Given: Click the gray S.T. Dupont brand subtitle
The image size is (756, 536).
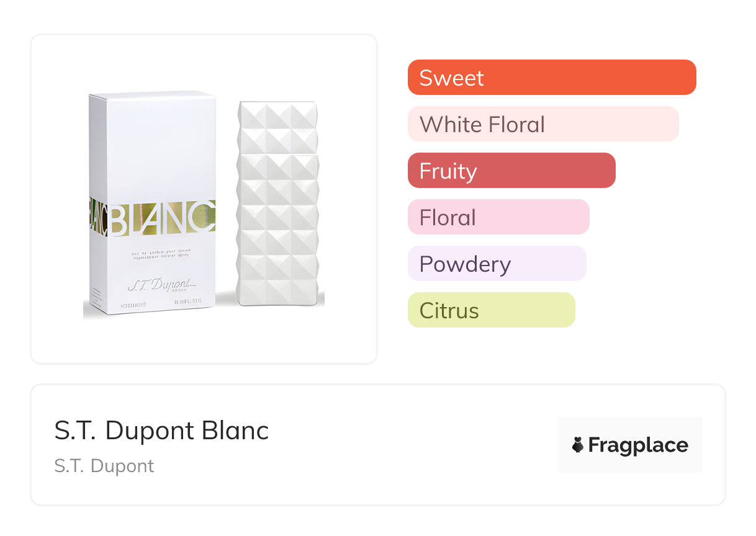Looking at the screenshot, I should coord(104,466).
